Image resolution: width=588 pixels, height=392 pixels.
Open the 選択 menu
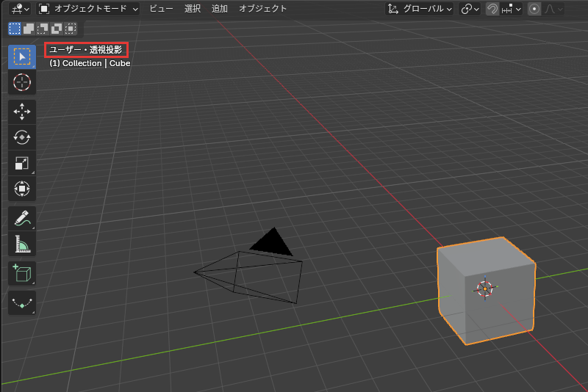[x=193, y=9]
